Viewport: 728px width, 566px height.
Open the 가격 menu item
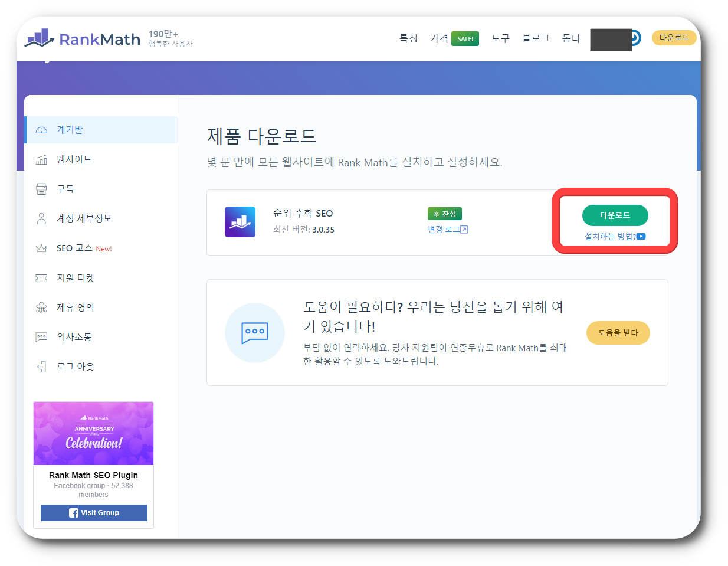[439, 38]
